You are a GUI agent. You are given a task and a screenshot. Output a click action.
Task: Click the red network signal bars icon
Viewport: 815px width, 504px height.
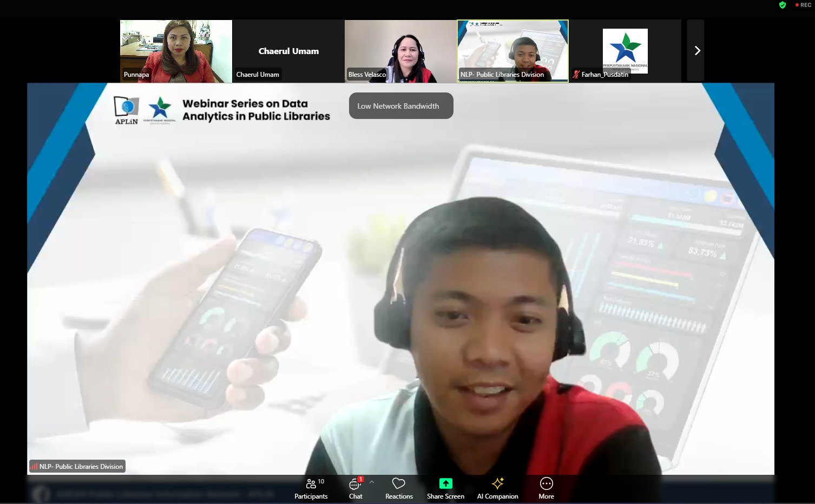pyautogui.click(x=34, y=467)
